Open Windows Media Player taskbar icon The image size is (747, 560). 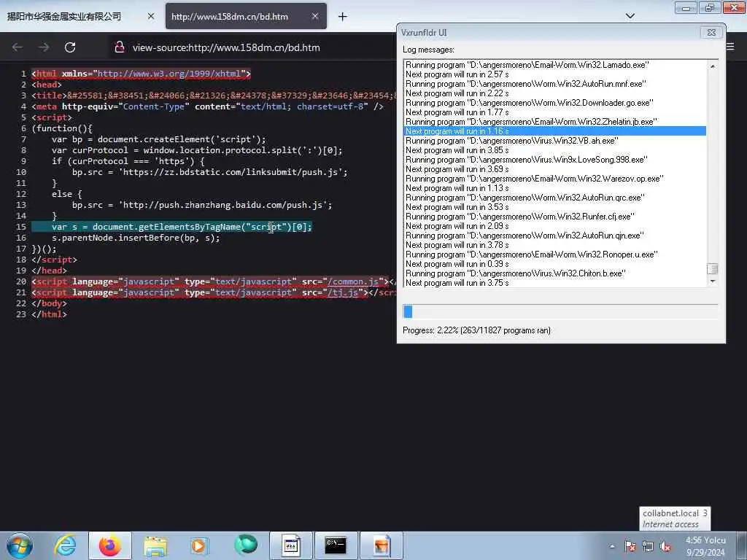(x=200, y=545)
